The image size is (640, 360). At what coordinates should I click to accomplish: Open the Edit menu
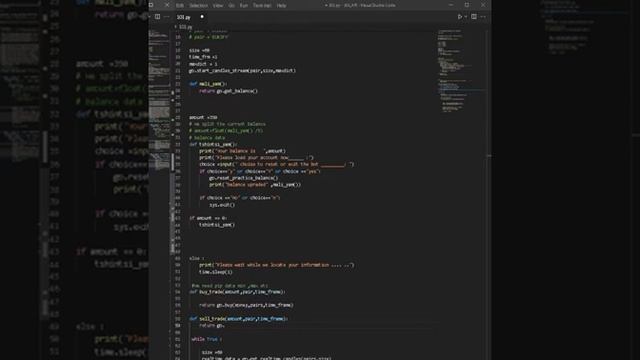pyautogui.click(x=180, y=6)
